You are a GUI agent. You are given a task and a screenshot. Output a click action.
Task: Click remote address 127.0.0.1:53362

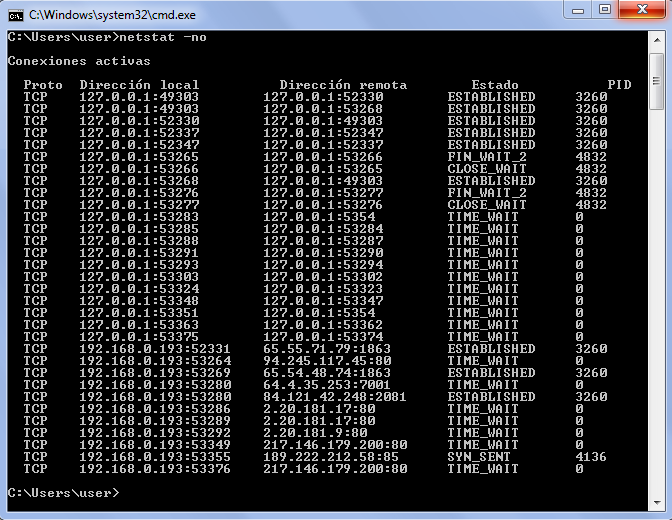[x=323, y=325]
